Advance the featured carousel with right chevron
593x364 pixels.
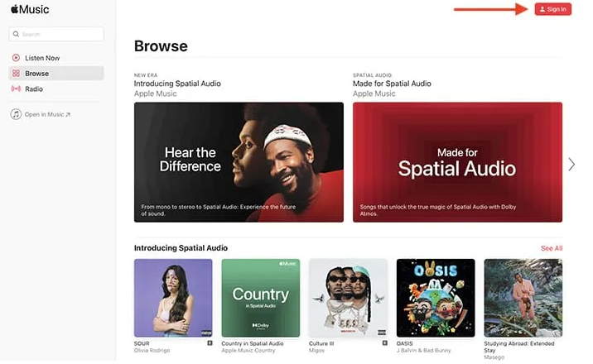(x=571, y=165)
